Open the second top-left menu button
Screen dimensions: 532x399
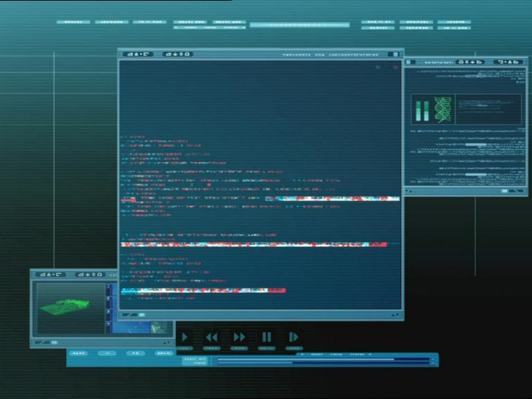pyautogui.click(x=112, y=22)
